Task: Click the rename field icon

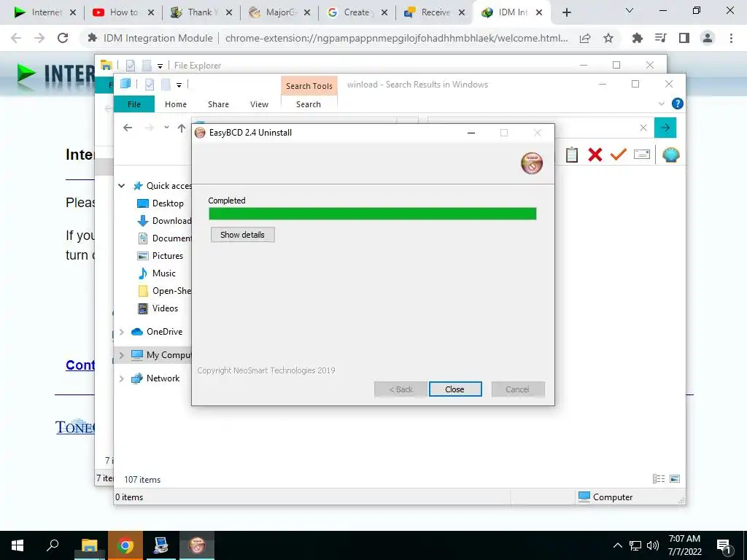Action: (x=642, y=155)
